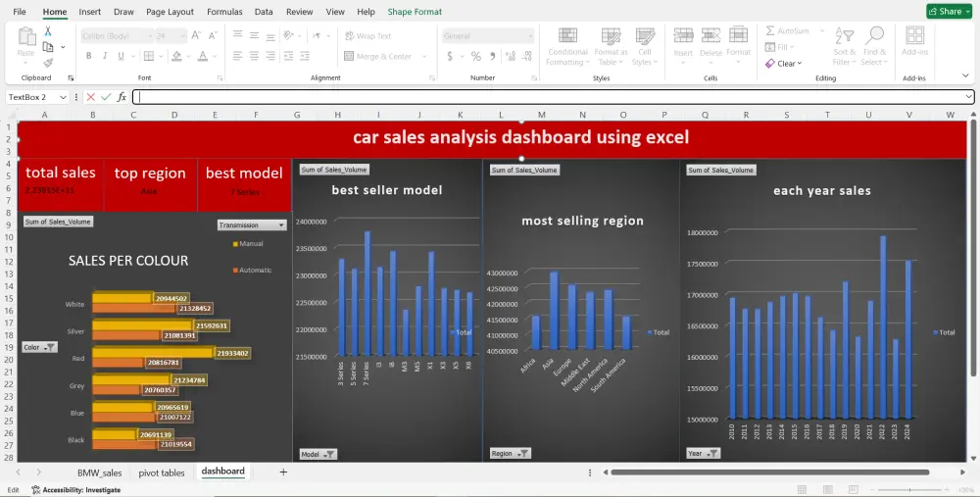Toggle Bold formatting
Screen dimensions: 980x497
(x=89, y=56)
